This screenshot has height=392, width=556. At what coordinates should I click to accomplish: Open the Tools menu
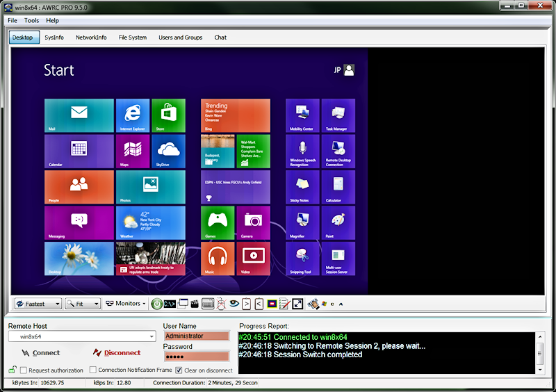tap(31, 21)
